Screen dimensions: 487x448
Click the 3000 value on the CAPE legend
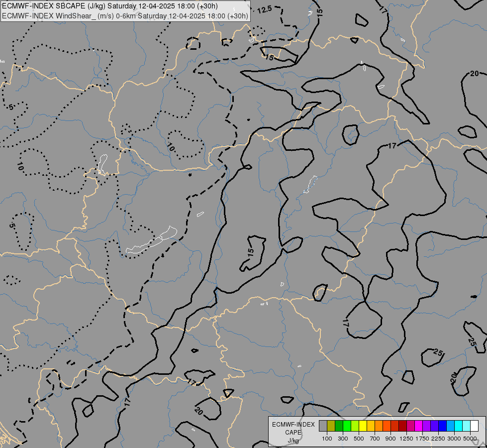[454, 439]
